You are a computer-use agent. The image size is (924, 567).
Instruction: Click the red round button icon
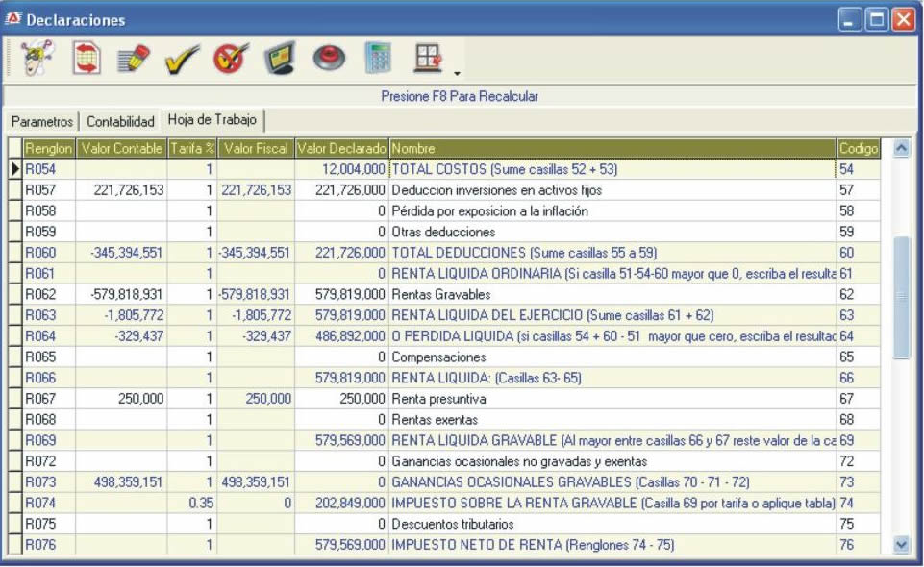[x=329, y=58]
